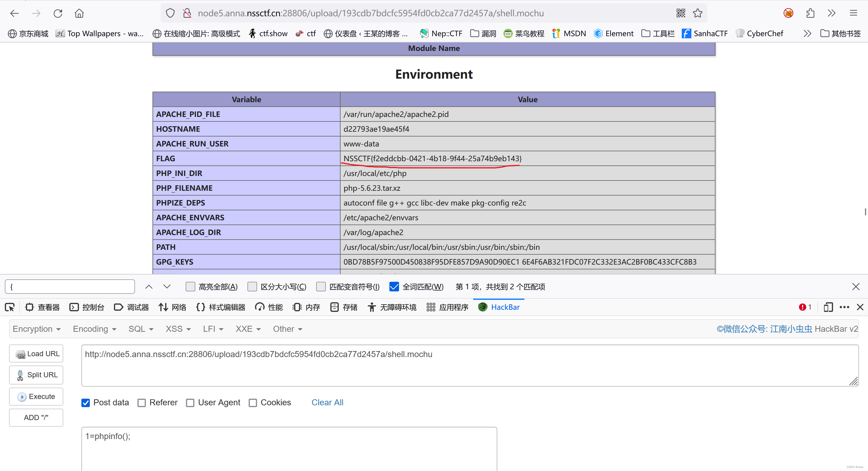Open the Firefox hamburger menu
This screenshot has width=868, height=471.
pos(854,13)
